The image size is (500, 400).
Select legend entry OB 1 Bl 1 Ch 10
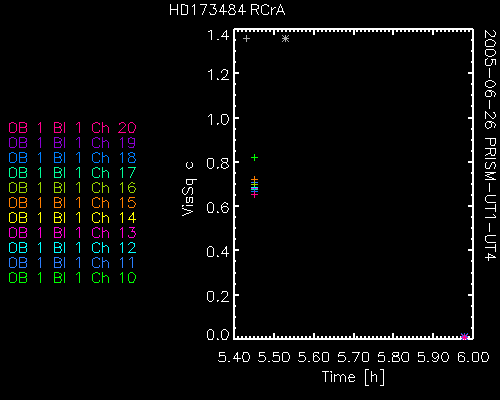pyautogui.click(x=72, y=278)
